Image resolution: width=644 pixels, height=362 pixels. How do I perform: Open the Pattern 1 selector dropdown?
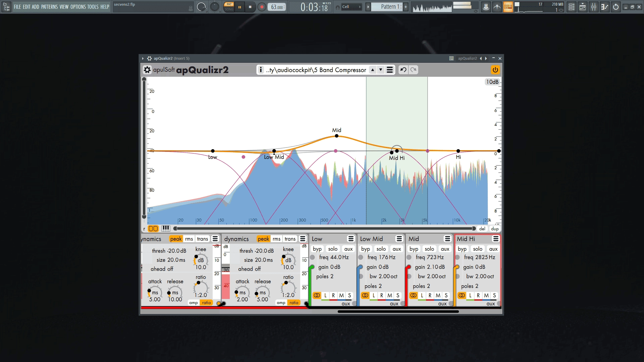(x=390, y=7)
